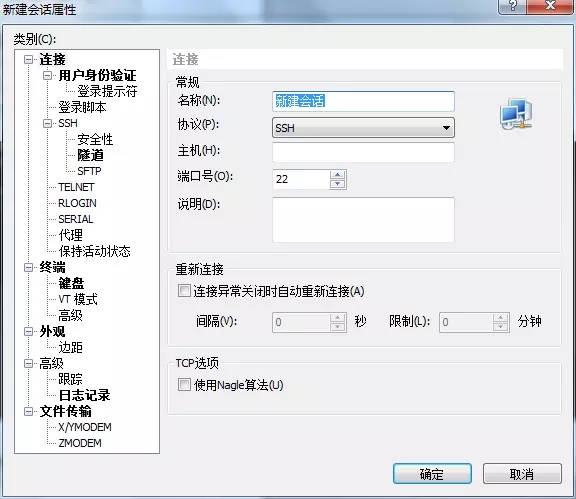This screenshot has width=576, height=499.
Task: Select 代理 in the category tree
Action: pyautogui.click(x=70, y=235)
